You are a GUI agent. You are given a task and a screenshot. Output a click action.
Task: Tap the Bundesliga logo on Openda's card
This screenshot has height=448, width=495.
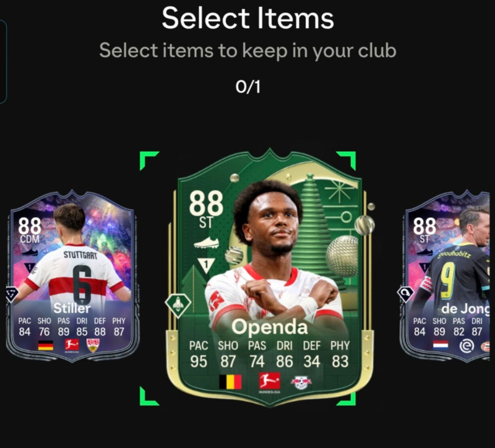coord(270,382)
